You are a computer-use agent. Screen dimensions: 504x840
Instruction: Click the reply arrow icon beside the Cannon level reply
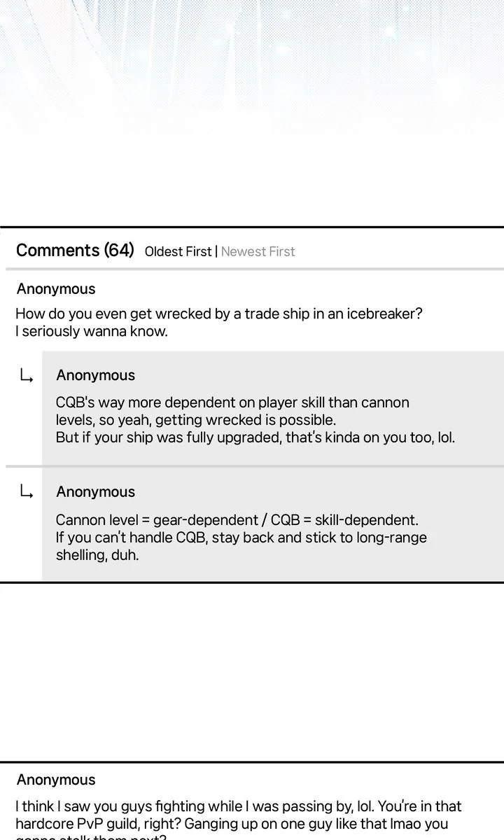tap(27, 493)
